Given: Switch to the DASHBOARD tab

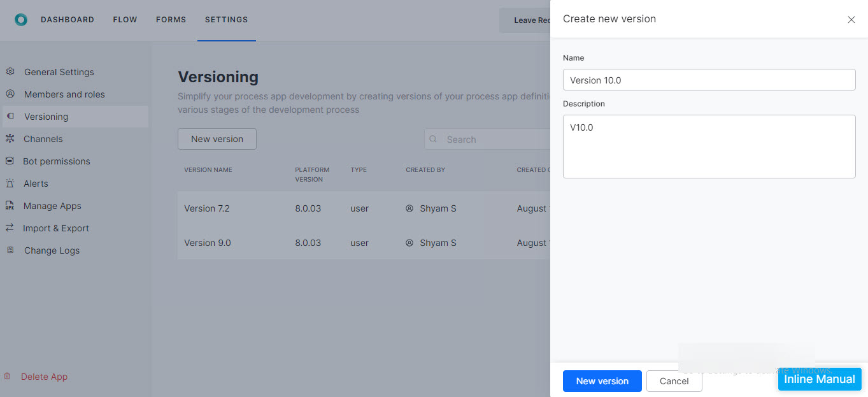Looking at the screenshot, I should point(68,19).
